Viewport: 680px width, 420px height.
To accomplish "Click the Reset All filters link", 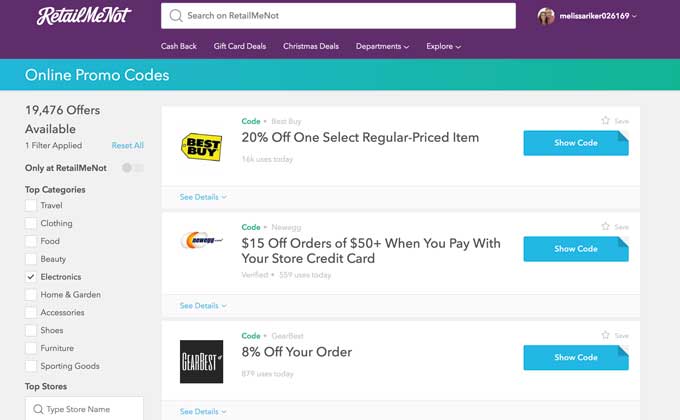I will point(128,145).
